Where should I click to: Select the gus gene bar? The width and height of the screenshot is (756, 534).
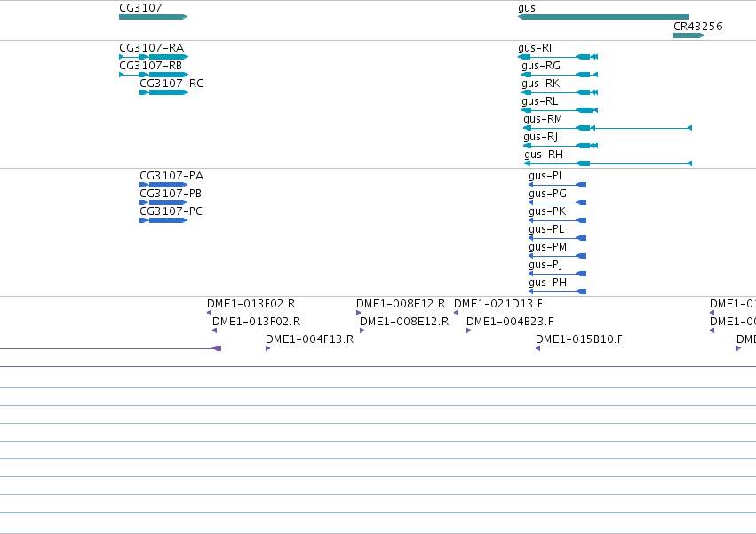tap(603, 17)
